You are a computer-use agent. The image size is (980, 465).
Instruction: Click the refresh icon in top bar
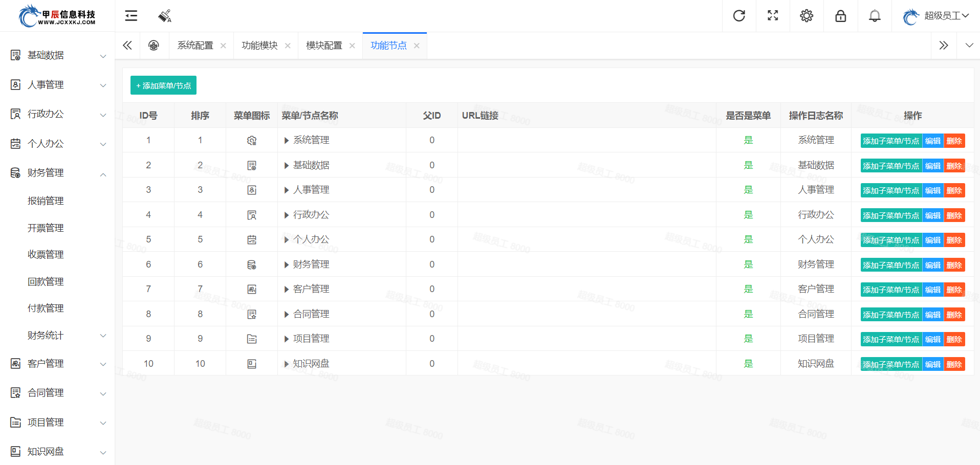(739, 16)
